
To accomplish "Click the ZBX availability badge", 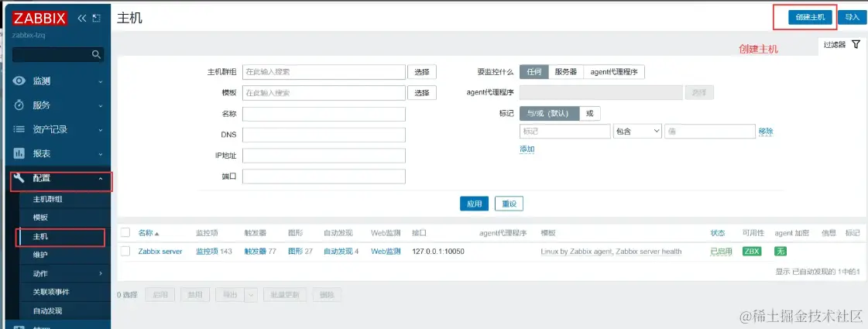I will pyautogui.click(x=752, y=252).
